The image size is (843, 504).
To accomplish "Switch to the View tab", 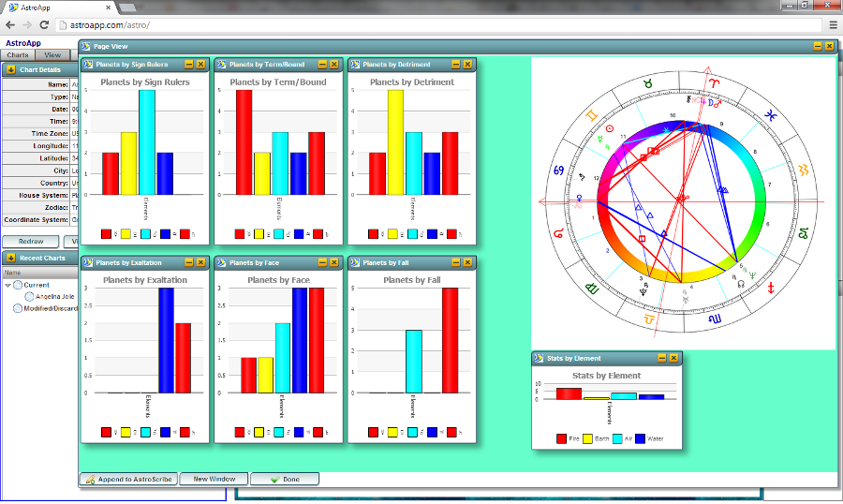I will click(52, 55).
